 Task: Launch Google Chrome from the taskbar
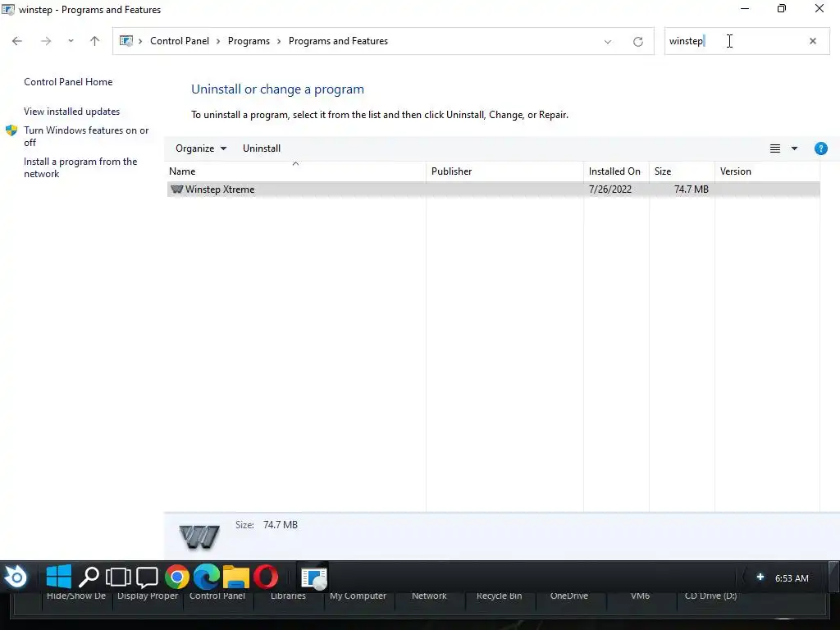(177, 577)
